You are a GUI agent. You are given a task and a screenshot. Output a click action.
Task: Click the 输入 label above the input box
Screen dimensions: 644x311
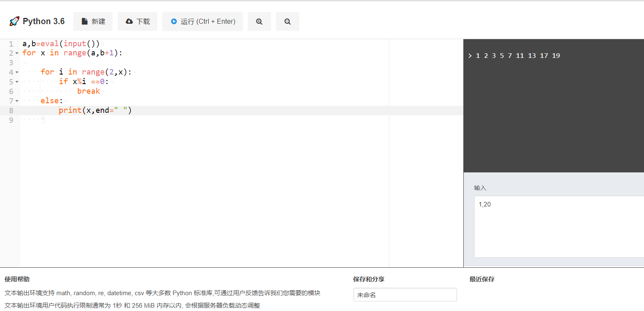click(480, 188)
